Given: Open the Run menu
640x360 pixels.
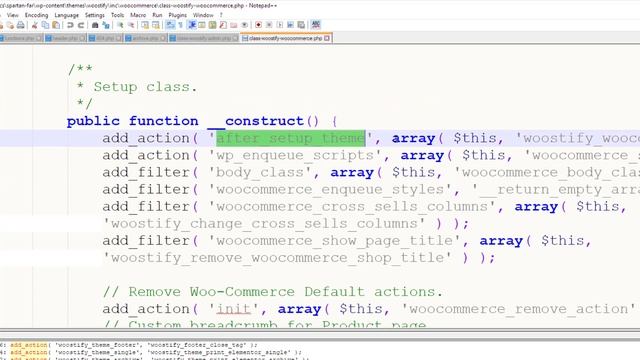Looking at the screenshot, I should [x=157, y=15].
